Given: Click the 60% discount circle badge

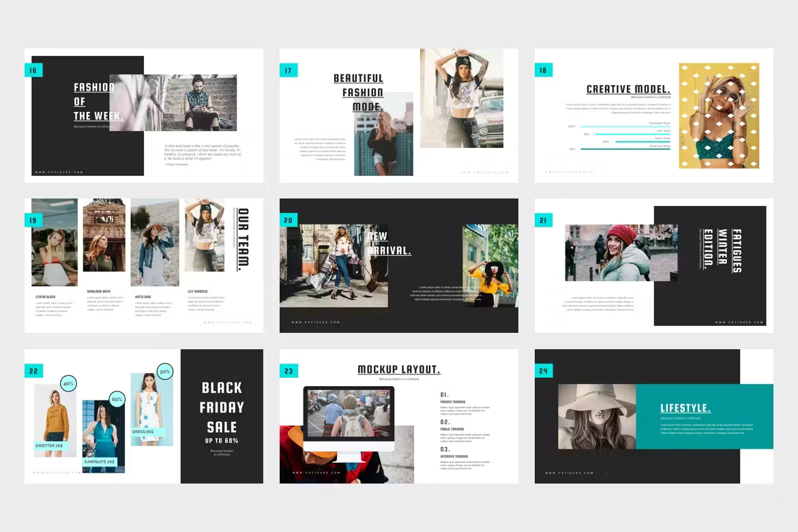Looking at the screenshot, I should pos(117,399).
